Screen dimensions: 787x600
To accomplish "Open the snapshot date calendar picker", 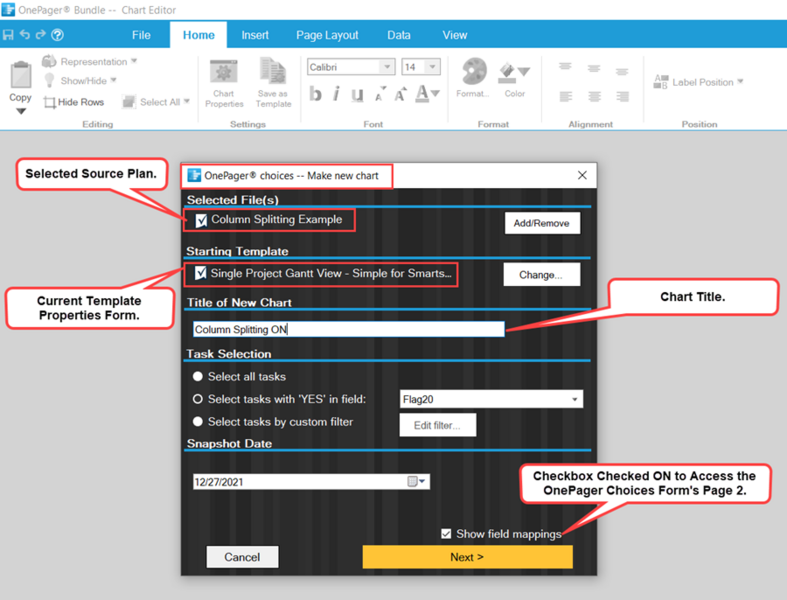I will 416,482.
